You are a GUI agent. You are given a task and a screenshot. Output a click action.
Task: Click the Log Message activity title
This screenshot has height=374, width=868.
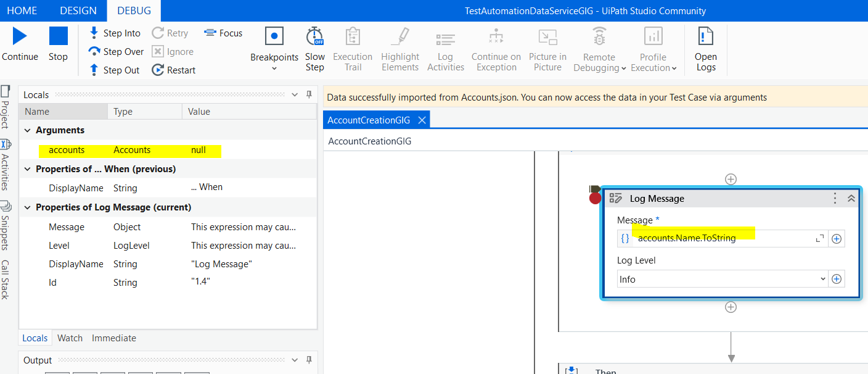(x=657, y=198)
